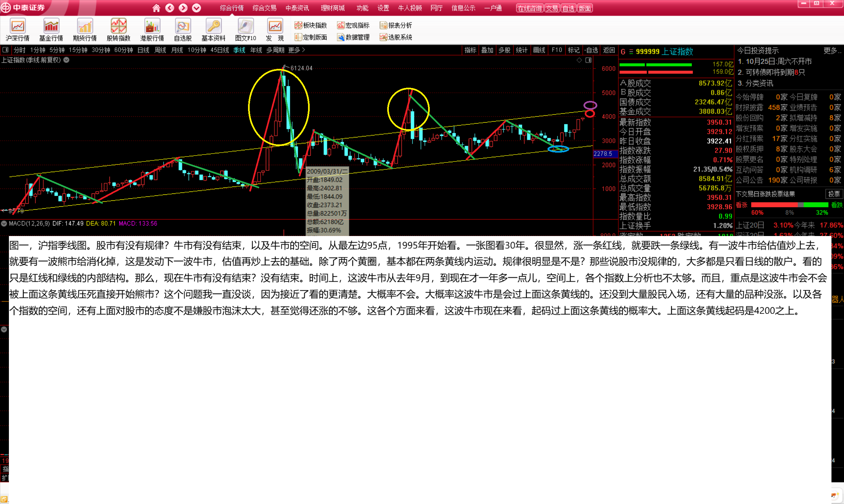Open the 港股行情 Hong Kong stocks icon
This screenshot has height=504, width=844.
coord(152,26)
